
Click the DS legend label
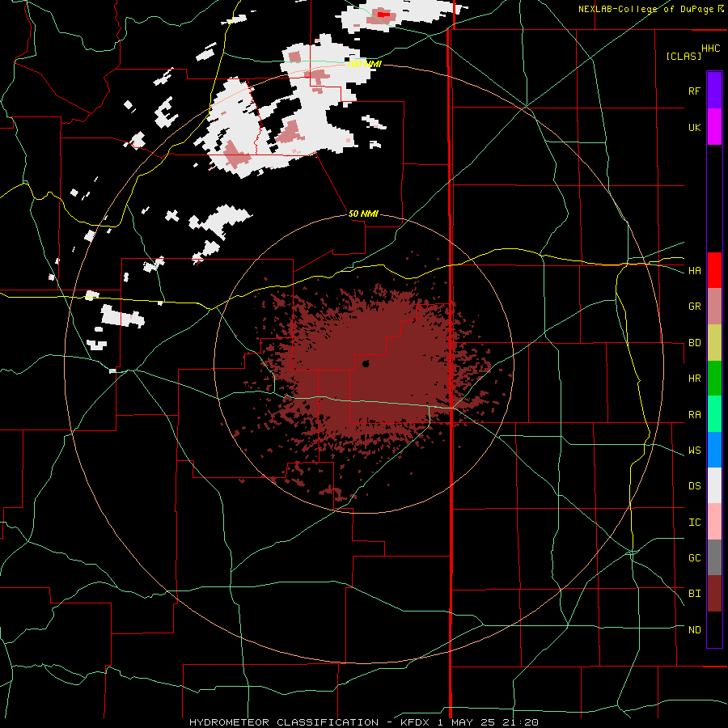pos(694,486)
